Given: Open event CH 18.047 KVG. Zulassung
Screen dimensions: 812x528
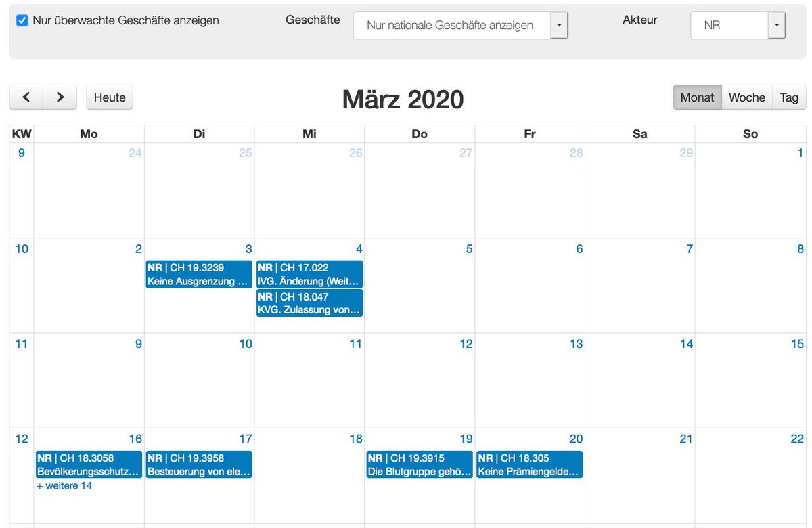Looking at the screenshot, I should click(x=309, y=303).
